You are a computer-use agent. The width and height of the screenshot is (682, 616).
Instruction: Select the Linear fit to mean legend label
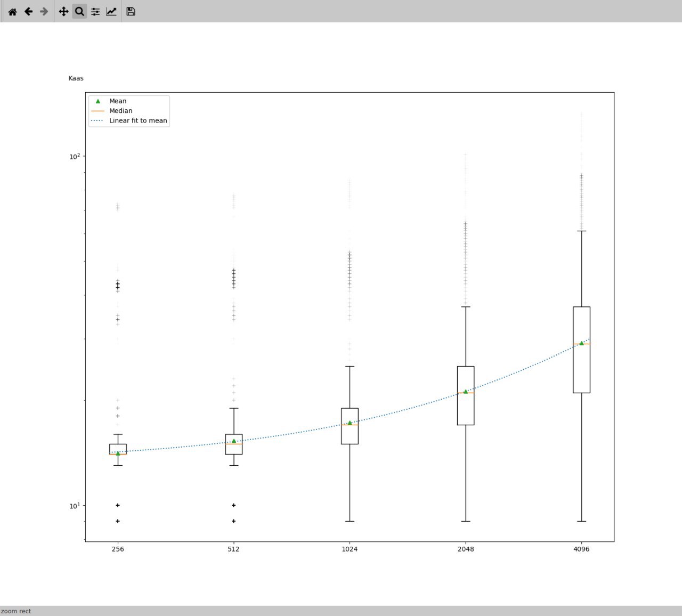point(138,120)
